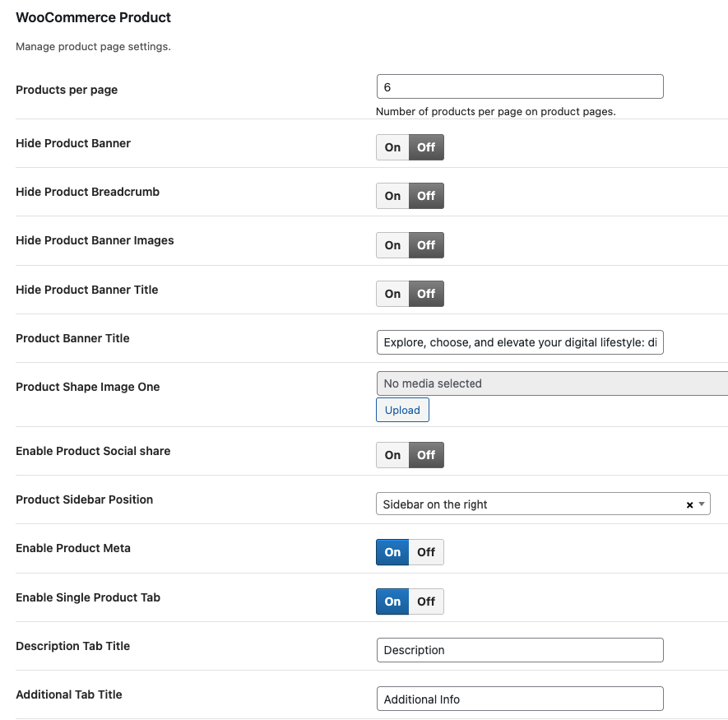This screenshot has height=720, width=728.
Task: Click into the Product Banner Title field
Action: pos(519,342)
